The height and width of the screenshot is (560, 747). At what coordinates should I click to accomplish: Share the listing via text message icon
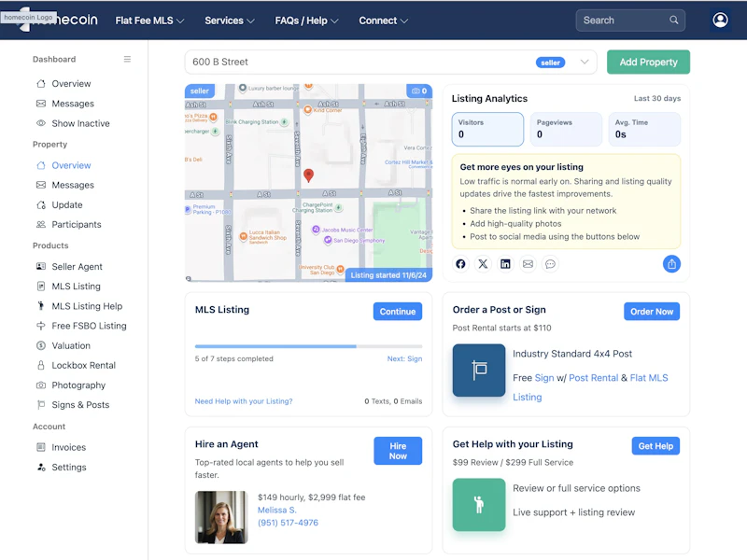(550, 264)
